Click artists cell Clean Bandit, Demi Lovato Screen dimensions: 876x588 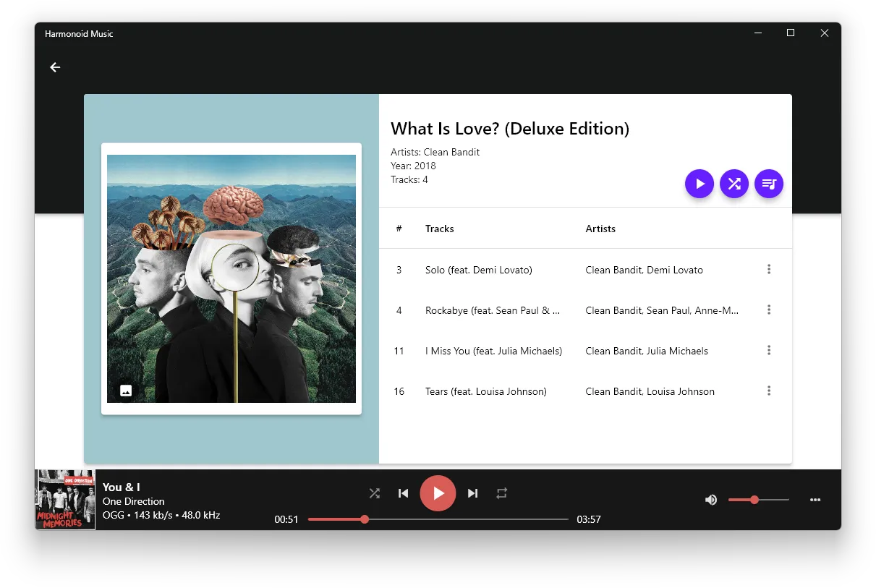pyautogui.click(x=645, y=270)
